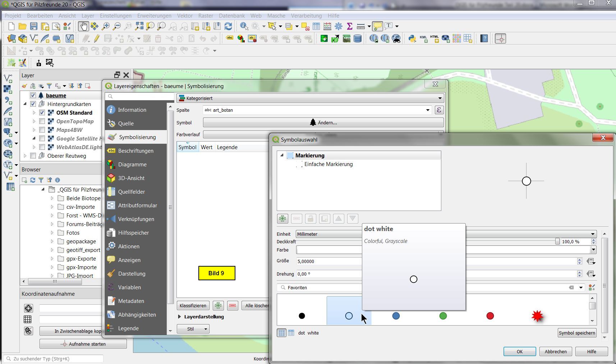
Task: Switch symbol list to icon view
Action: 281,333
